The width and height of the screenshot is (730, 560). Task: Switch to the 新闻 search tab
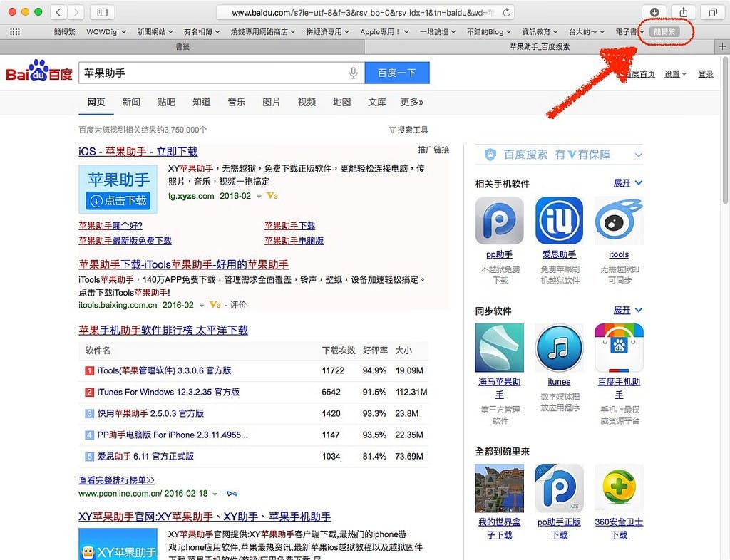131,102
